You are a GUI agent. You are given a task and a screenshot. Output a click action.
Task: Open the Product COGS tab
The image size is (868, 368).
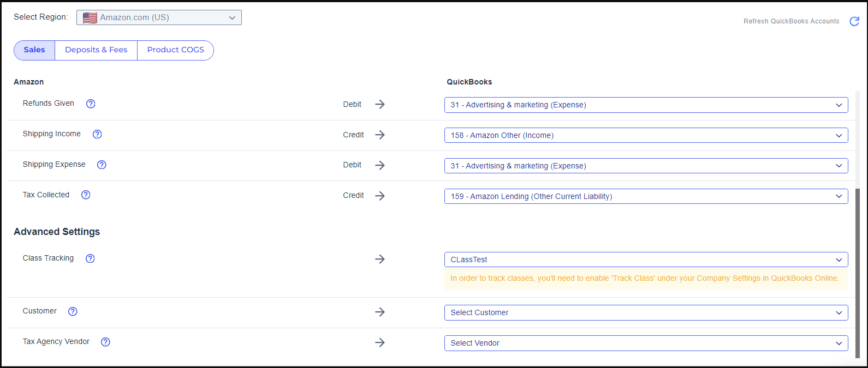tap(175, 50)
